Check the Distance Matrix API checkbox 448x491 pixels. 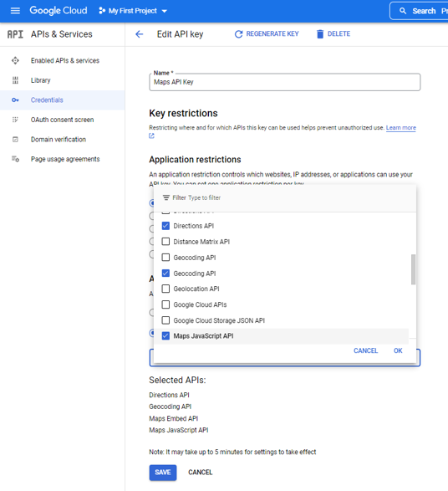pyautogui.click(x=165, y=242)
